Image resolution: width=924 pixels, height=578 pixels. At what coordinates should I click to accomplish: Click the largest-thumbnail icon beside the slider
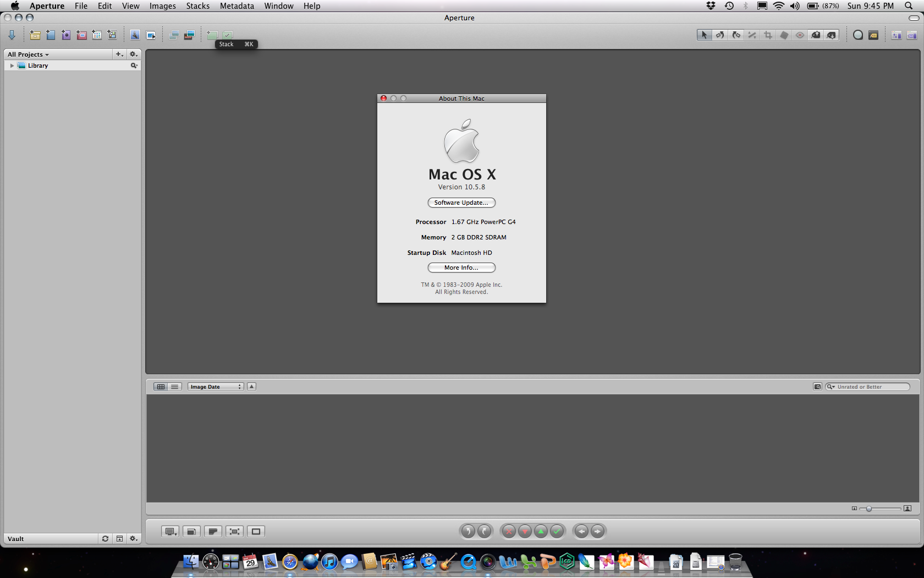point(908,509)
